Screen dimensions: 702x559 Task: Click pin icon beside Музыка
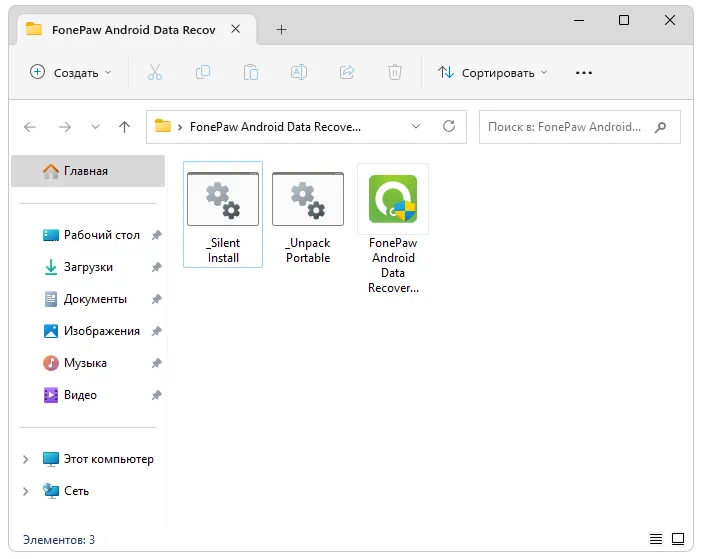[156, 363]
